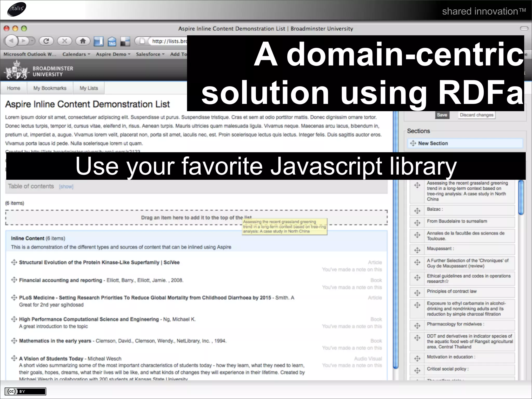
Task: Grab handle for Structural Evolution of Protein Kinase
Action: (x=14, y=262)
